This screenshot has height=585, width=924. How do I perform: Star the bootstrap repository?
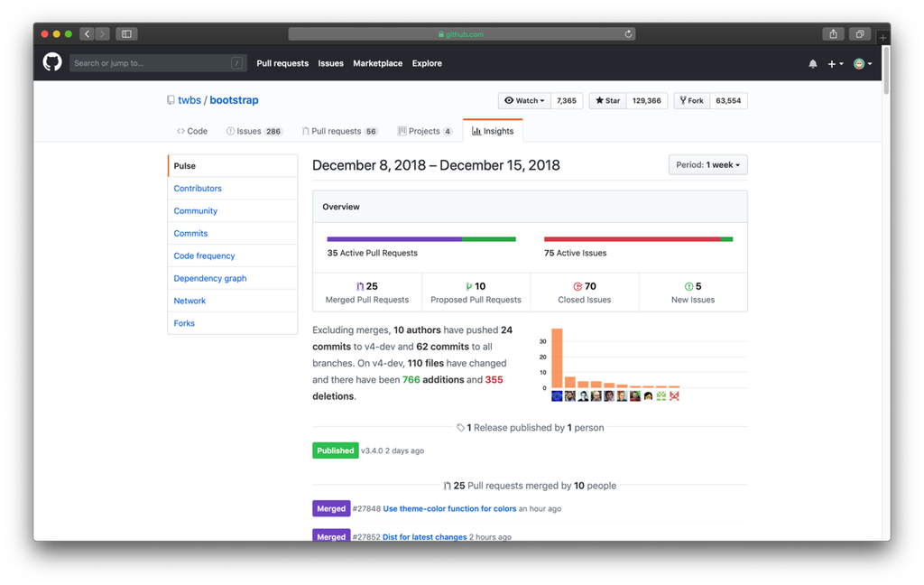click(x=607, y=101)
